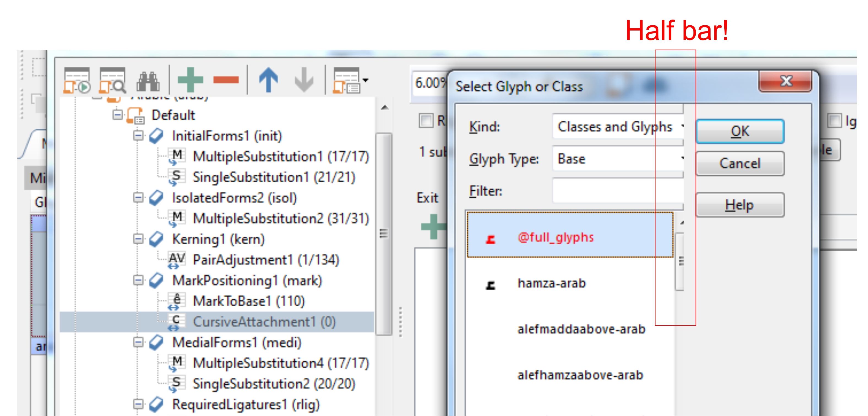This screenshot has height=416, width=868.
Task: Select SingleSubstitution1 (21/21) tree row
Action: [x=274, y=177]
